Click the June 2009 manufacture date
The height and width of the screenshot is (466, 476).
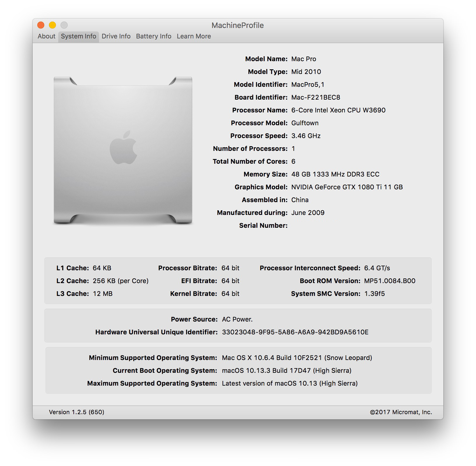(x=308, y=213)
